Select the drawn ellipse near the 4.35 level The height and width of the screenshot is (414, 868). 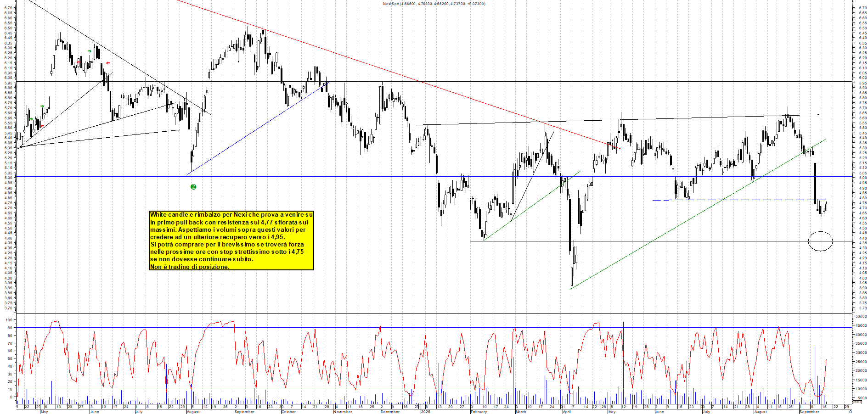tap(820, 241)
